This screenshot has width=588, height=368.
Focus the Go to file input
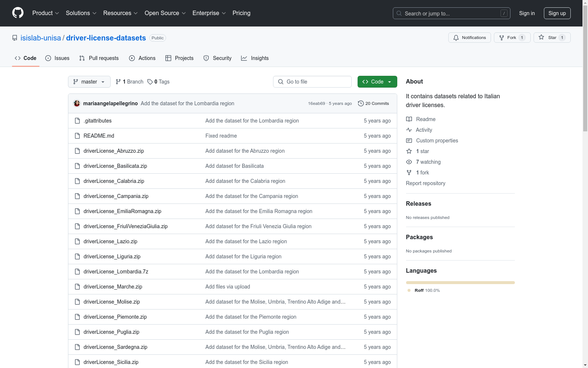tap(312, 82)
